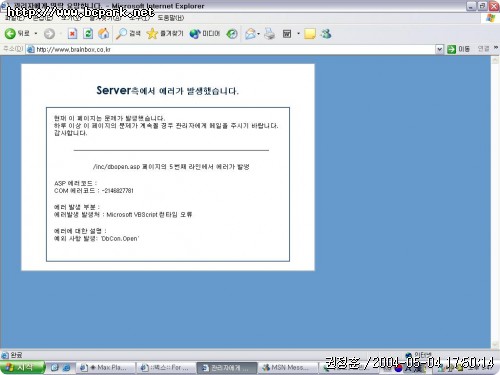Viewport: 500px width, 375px height.
Task: Click the 'Microsoft VBScript 런타임 오류' text
Action: pos(149,215)
